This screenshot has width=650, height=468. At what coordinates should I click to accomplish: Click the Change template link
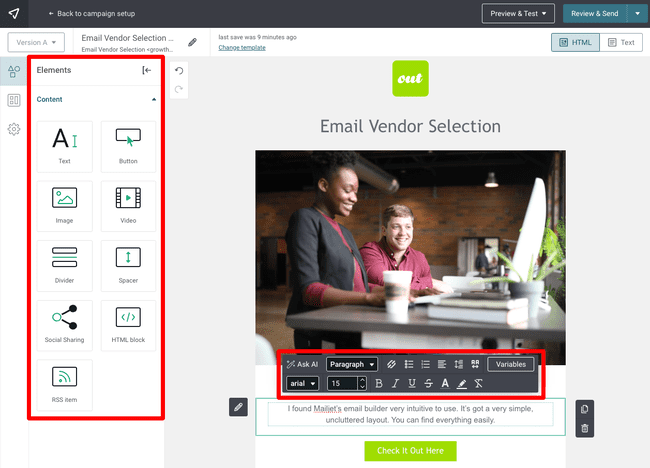pos(243,48)
